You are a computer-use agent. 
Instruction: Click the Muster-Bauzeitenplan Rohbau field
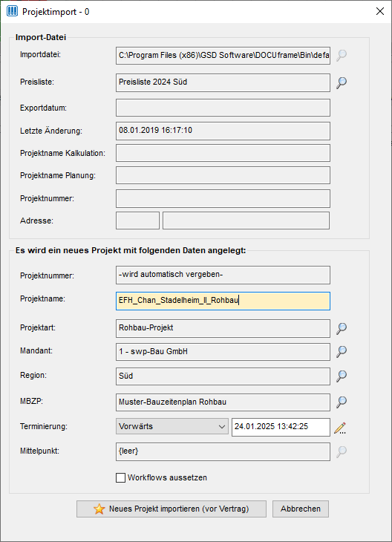(223, 402)
